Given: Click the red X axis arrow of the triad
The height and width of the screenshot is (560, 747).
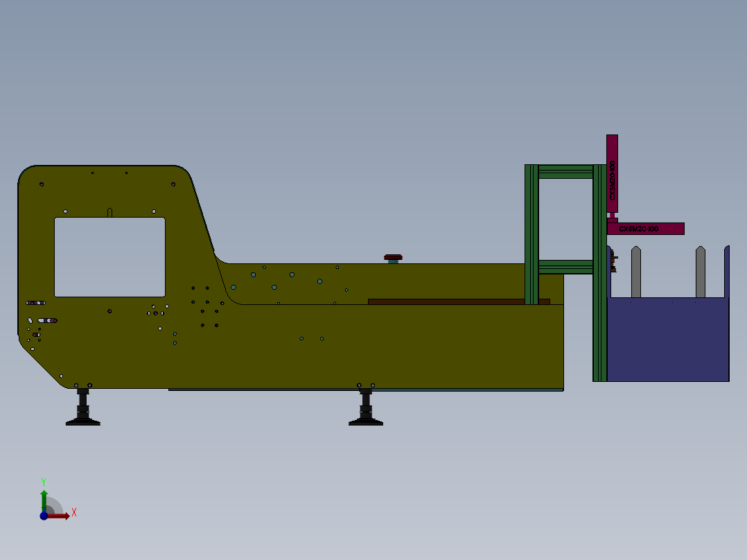Looking at the screenshot, I should click(x=60, y=516).
